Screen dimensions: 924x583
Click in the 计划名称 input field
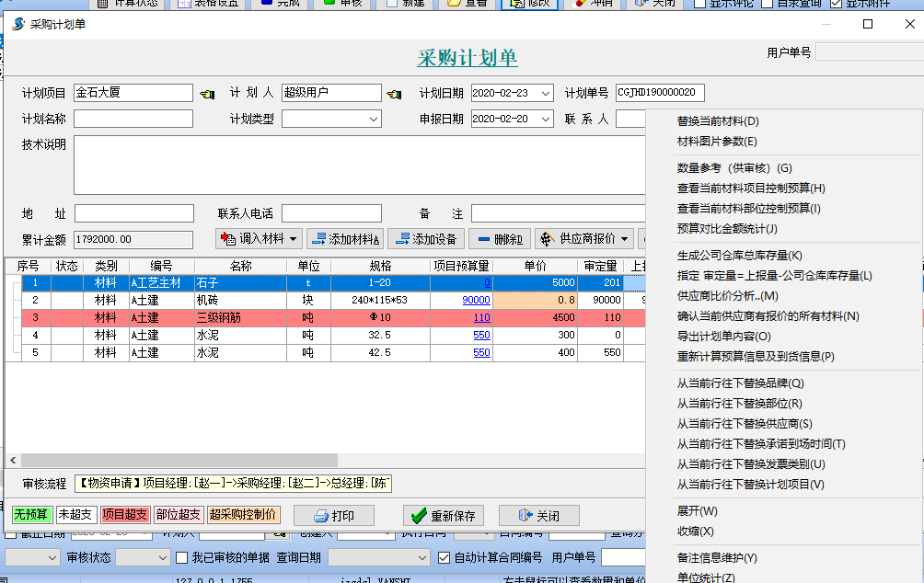(x=133, y=119)
